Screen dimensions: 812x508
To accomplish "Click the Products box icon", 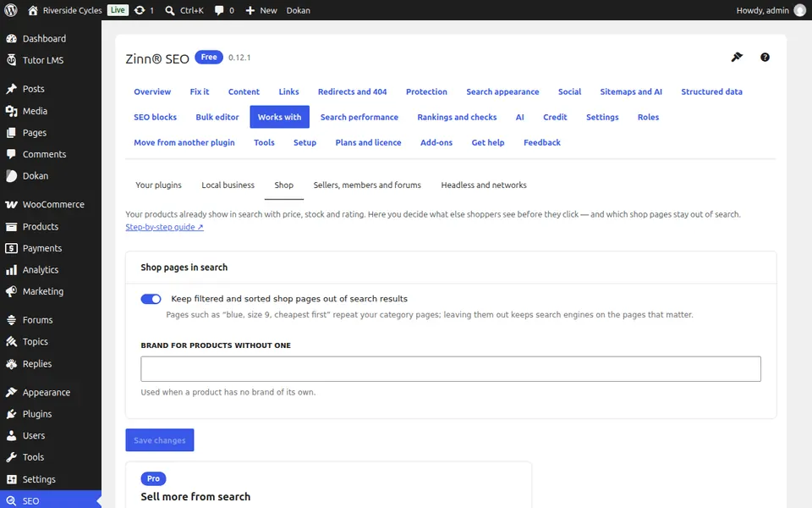I will click(x=11, y=227).
